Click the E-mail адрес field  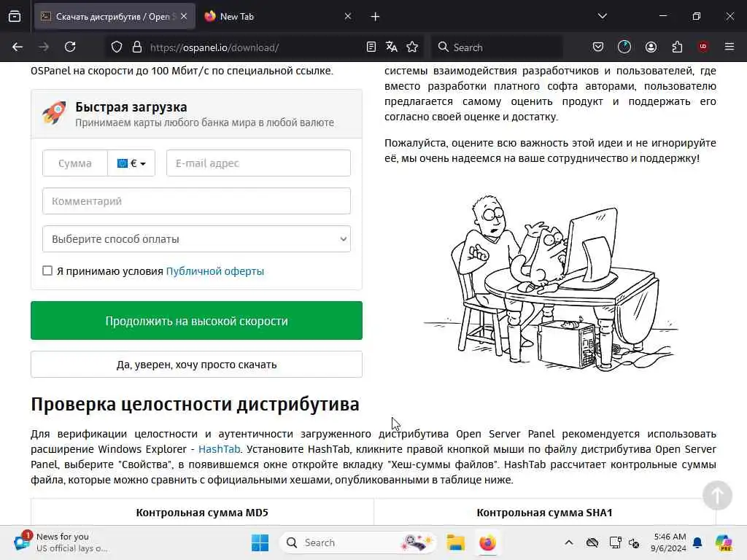click(x=258, y=163)
